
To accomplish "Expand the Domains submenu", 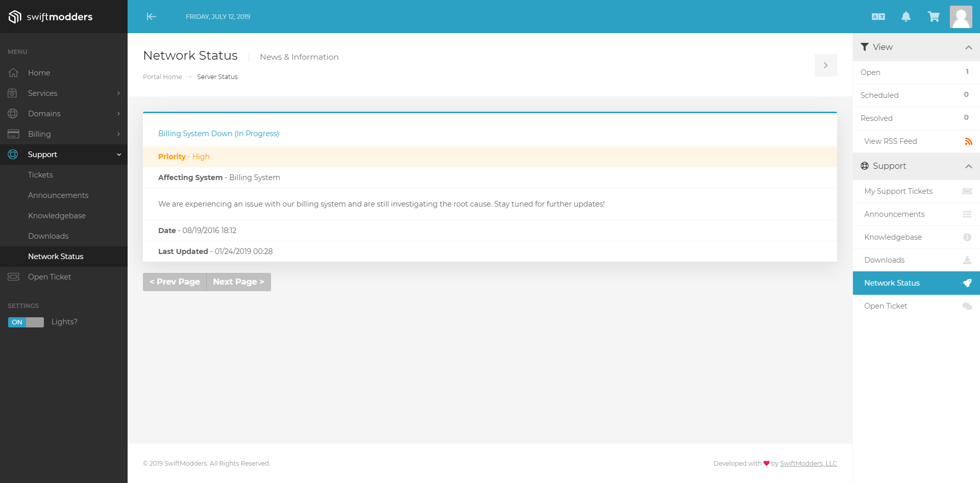I will 118,114.
